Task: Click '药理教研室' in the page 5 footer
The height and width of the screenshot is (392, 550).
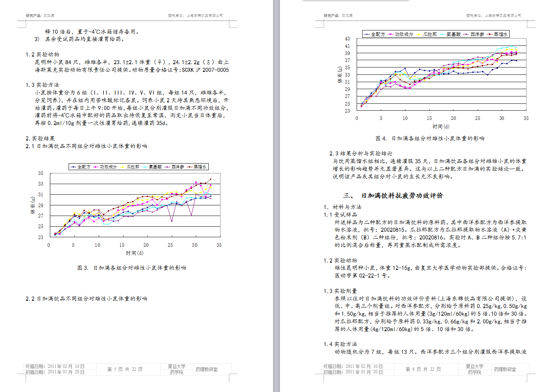Action: pyautogui.click(x=207, y=369)
